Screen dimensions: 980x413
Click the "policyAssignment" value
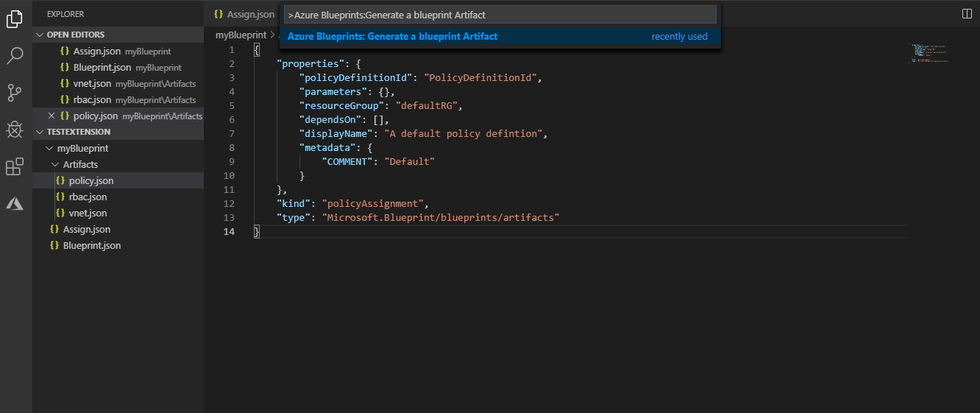[372, 203]
